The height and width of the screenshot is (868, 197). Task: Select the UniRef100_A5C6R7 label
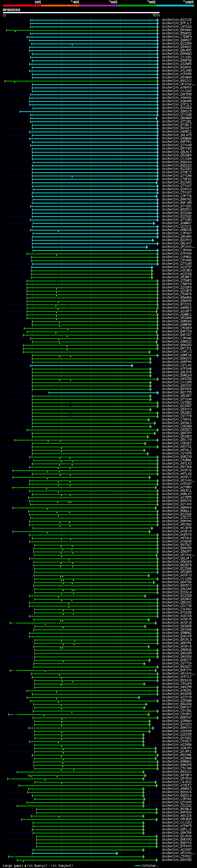tap(177, 396)
